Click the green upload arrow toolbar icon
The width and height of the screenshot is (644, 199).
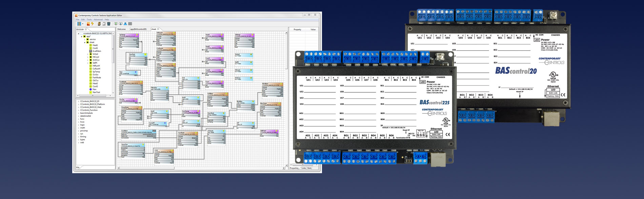tap(116, 24)
